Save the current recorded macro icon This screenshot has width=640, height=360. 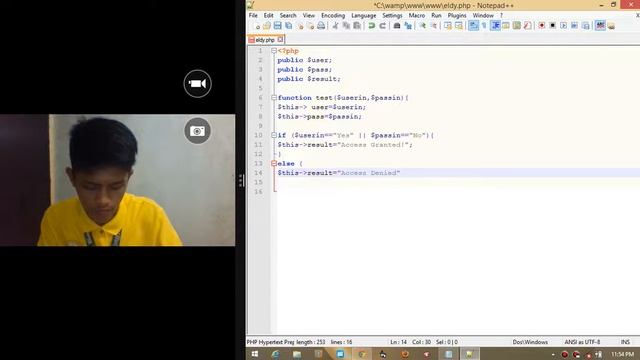coord(586,26)
